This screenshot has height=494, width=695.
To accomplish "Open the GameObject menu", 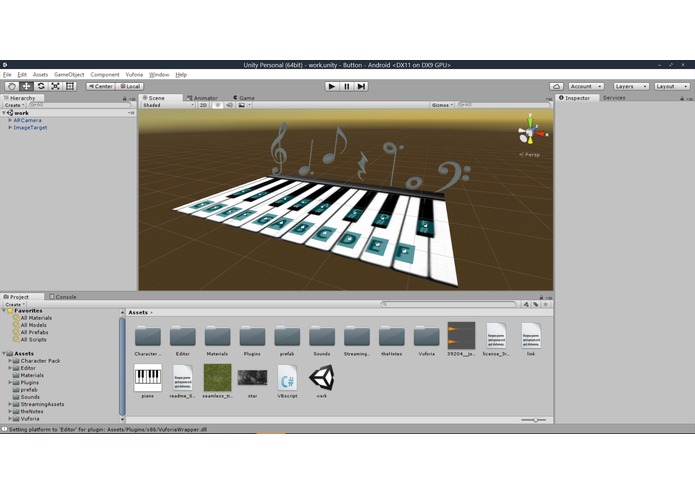I will point(69,74).
